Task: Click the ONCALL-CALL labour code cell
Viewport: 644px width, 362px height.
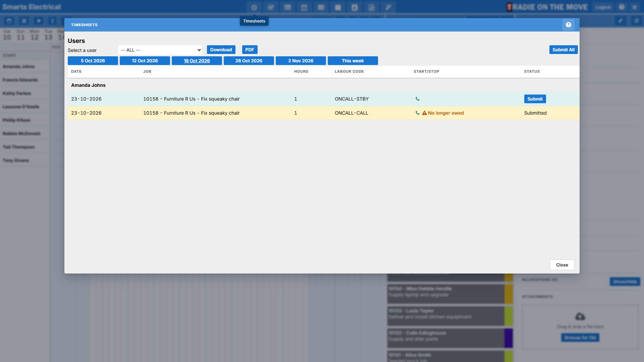Action: (x=352, y=113)
